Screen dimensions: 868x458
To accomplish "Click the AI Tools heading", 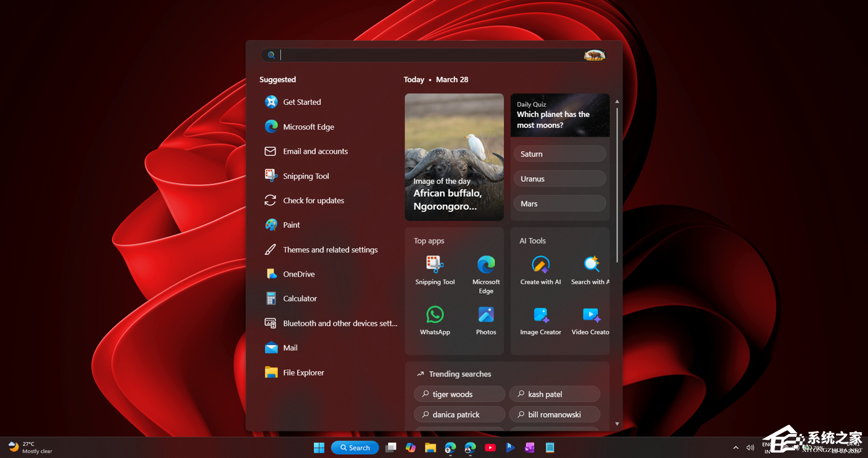I will point(533,241).
